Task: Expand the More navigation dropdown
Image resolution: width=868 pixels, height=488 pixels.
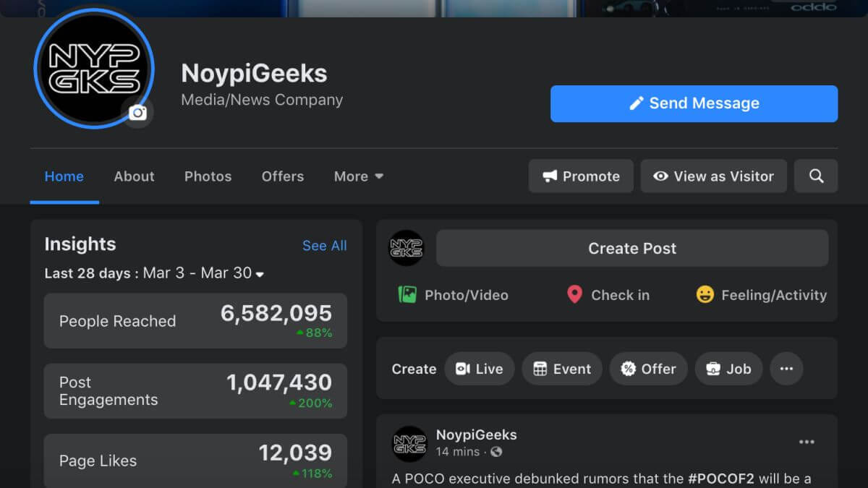Action: point(358,176)
